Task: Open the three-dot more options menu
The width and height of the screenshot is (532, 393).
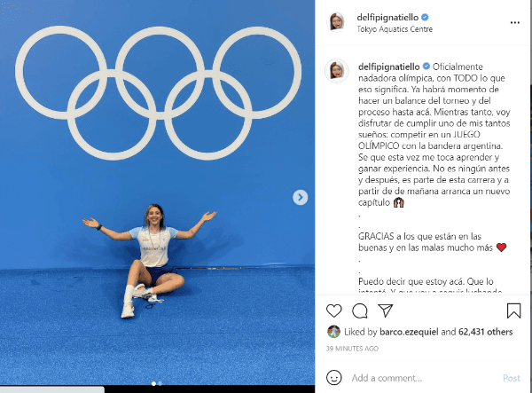Action: [x=514, y=23]
